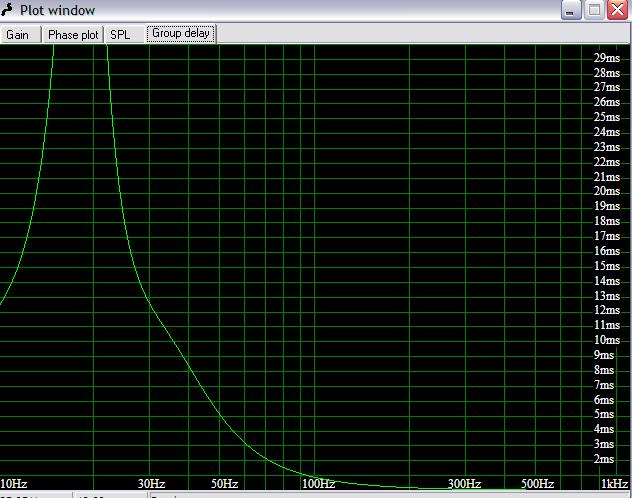
Task: Switch to the Gain tab
Action: coord(18,34)
